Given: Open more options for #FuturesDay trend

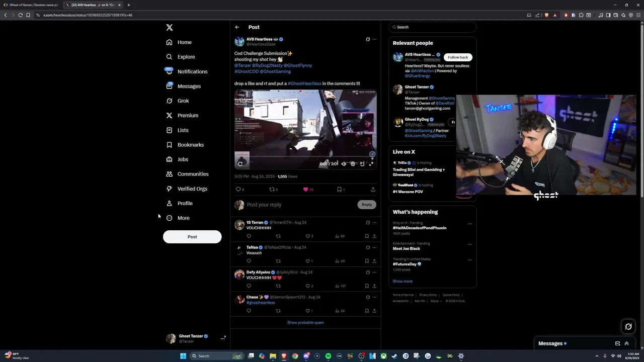Looking at the screenshot, I should click(x=470, y=260).
